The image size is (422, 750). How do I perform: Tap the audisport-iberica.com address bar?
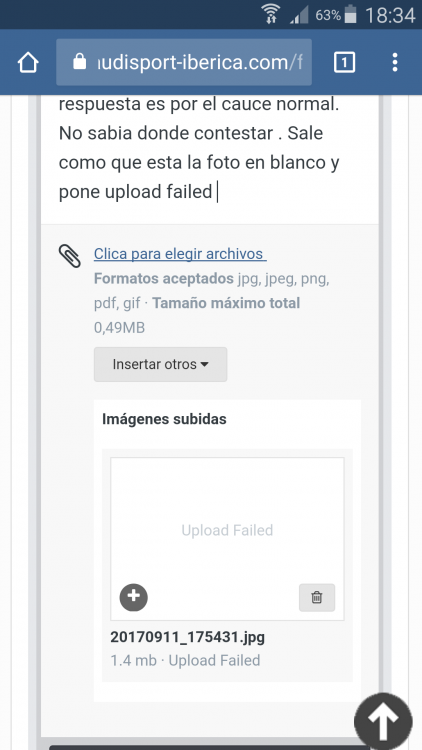tap(184, 63)
